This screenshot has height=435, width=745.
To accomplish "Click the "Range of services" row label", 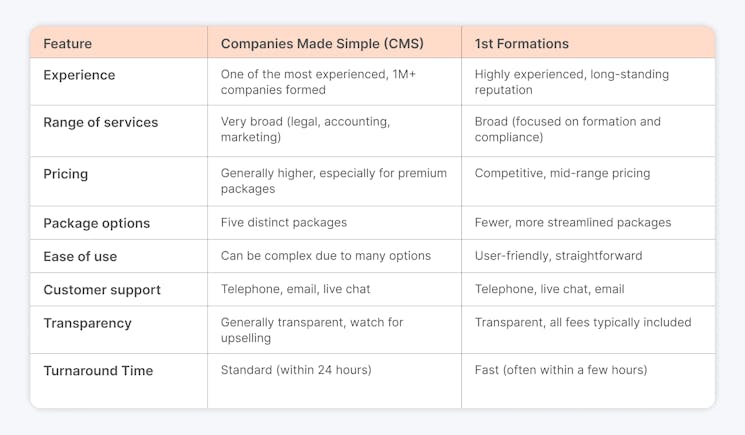I will 101,122.
